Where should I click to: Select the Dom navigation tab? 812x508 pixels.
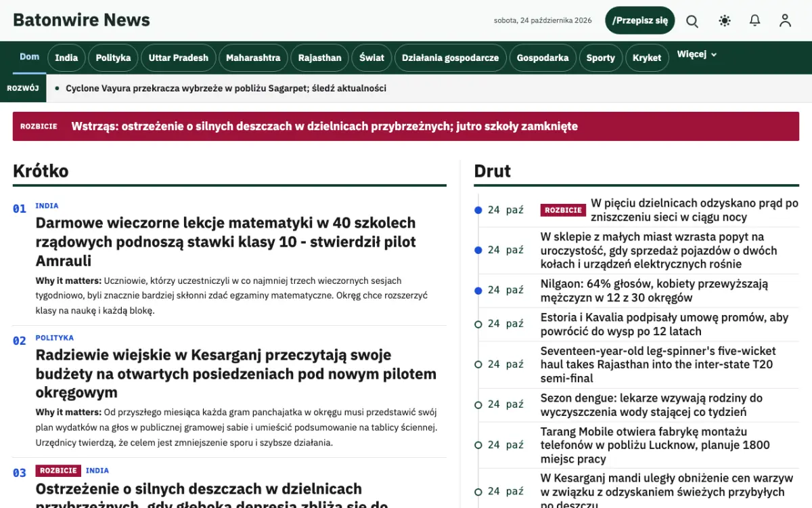click(30, 57)
